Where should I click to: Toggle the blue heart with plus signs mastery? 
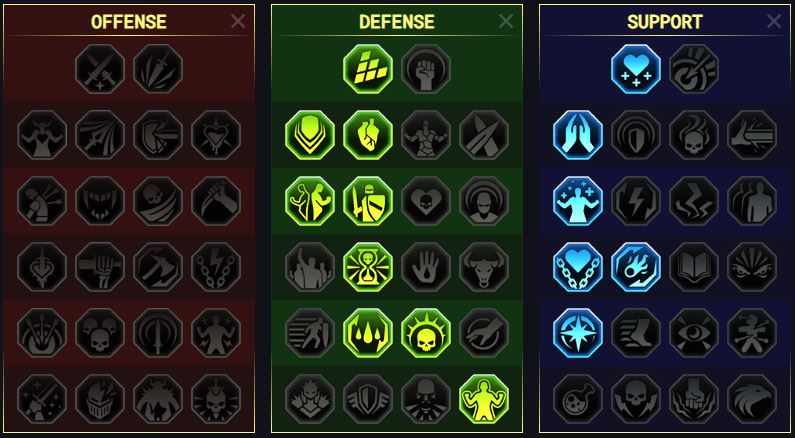point(636,69)
